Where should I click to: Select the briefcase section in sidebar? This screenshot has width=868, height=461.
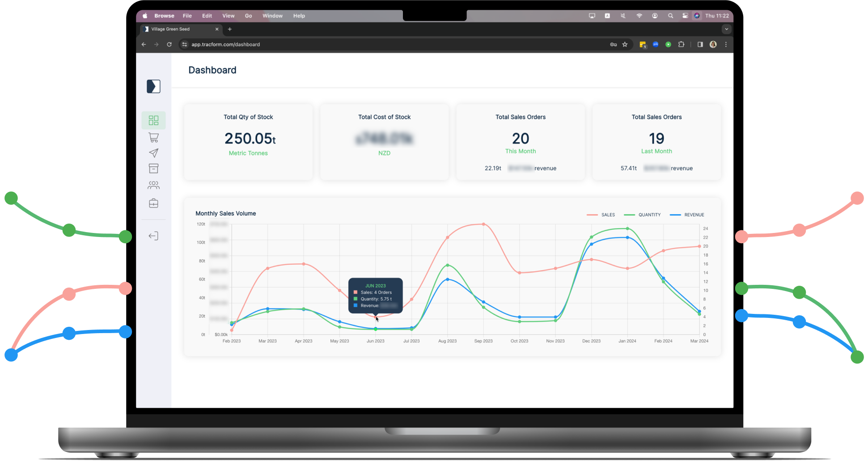[x=153, y=203]
